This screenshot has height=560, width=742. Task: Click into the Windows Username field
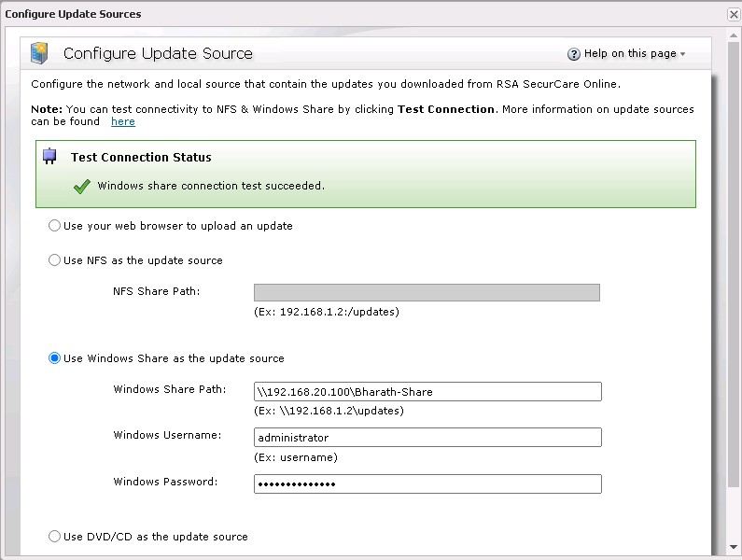(x=427, y=438)
